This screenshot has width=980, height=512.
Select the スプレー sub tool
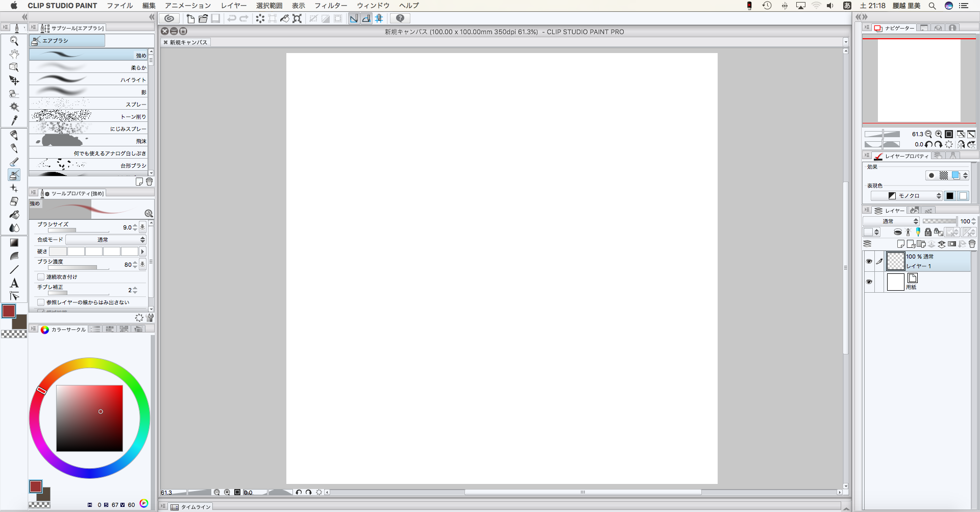coord(88,104)
